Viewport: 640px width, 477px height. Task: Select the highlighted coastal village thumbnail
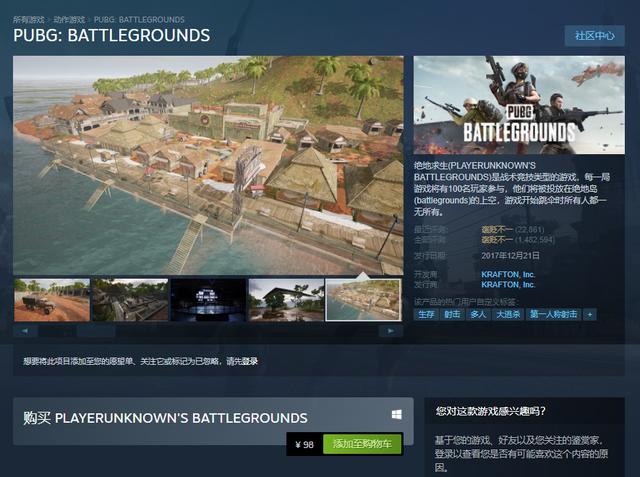(363, 300)
